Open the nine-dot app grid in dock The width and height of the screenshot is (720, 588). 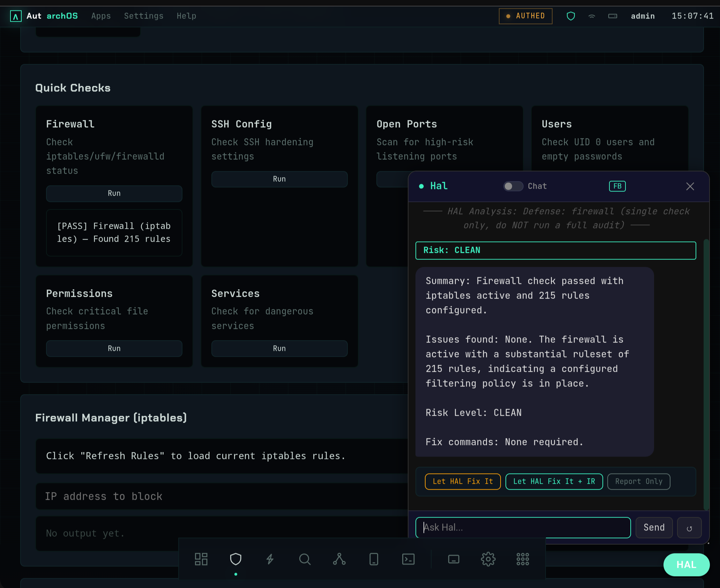tap(523, 559)
